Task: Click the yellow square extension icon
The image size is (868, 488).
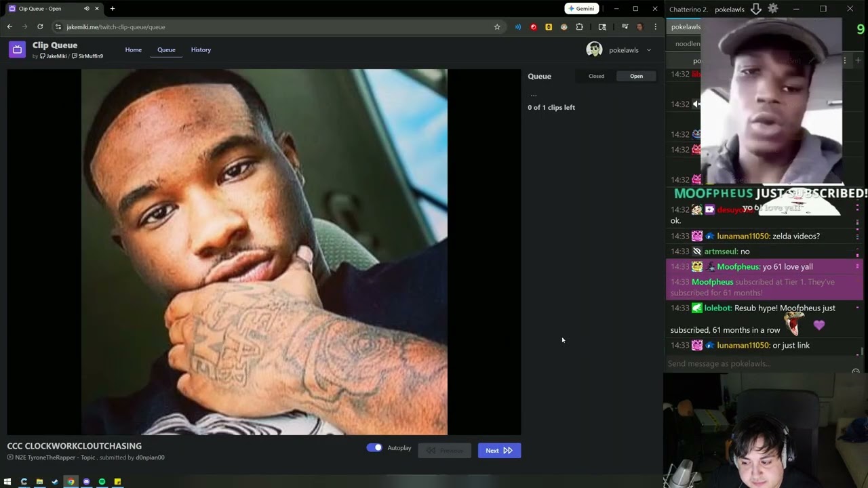Action: (x=549, y=27)
